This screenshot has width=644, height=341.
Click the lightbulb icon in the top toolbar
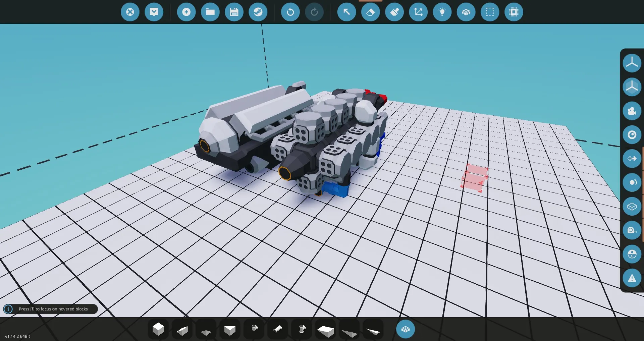(442, 12)
